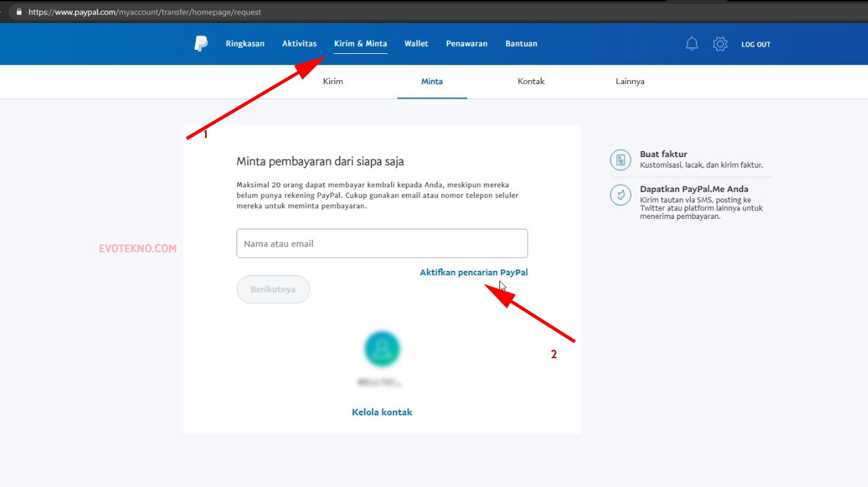Open the Bantuan menu
This screenshot has height=487, width=868.
(521, 44)
